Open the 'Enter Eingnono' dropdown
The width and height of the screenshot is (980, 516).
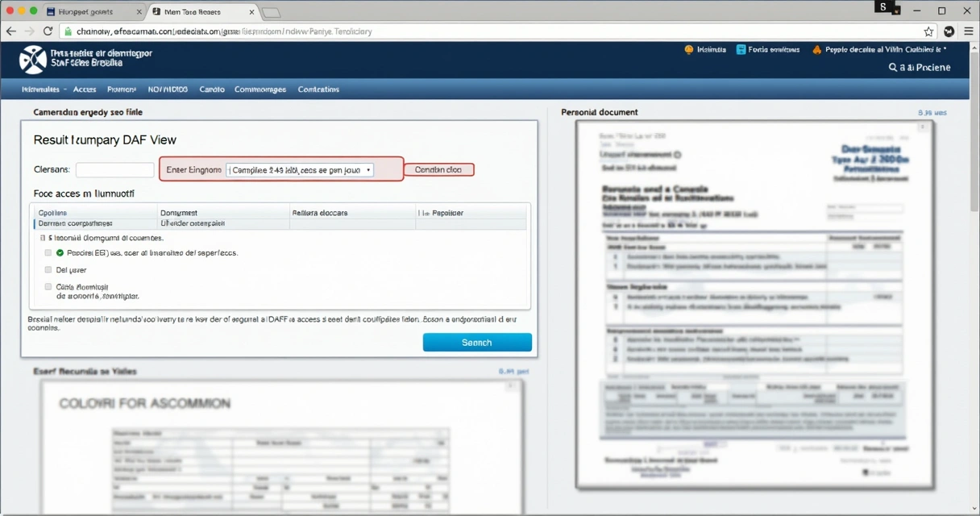(299, 170)
